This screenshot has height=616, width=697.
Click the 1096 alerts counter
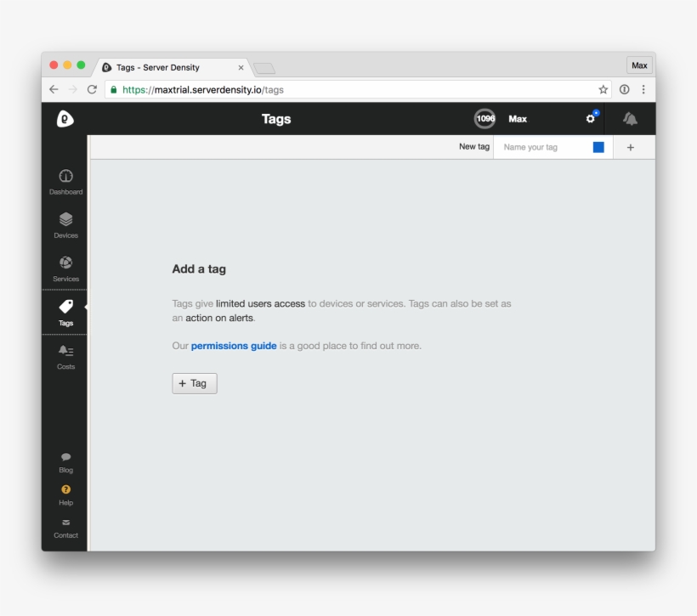pos(484,118)
